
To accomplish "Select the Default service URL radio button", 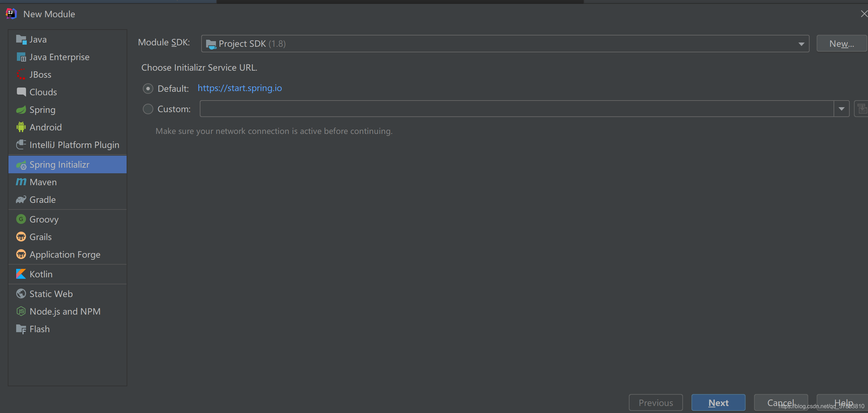I will click(x=148, y=88).
